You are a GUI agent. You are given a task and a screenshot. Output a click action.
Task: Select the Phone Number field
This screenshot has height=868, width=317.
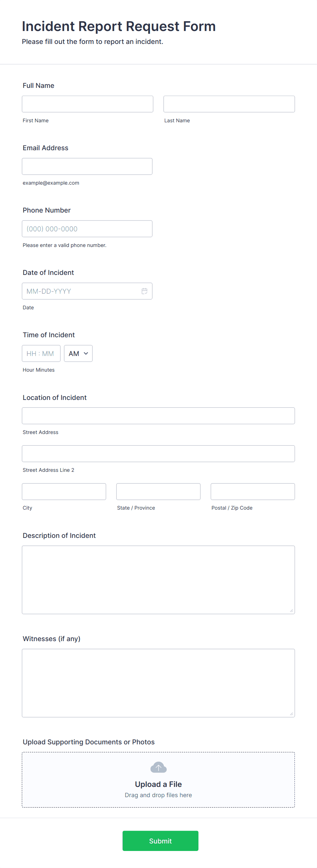tap(87, 229)
